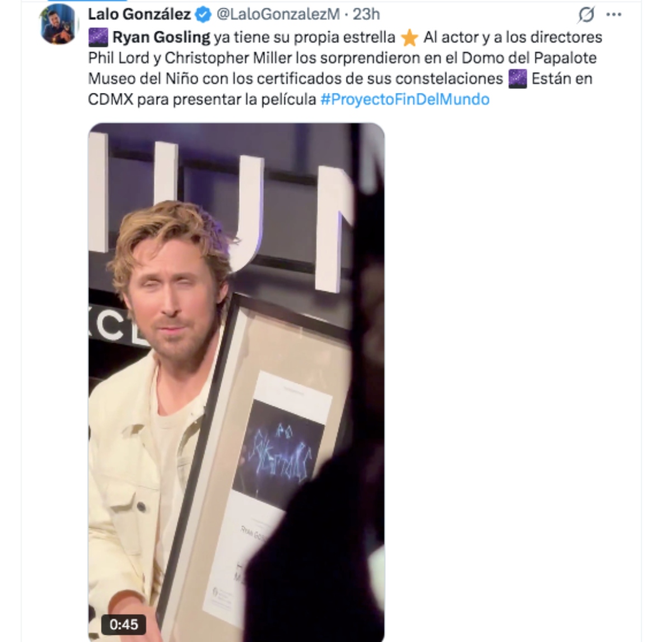Open the post via 23h timestamp

(366, 14)
